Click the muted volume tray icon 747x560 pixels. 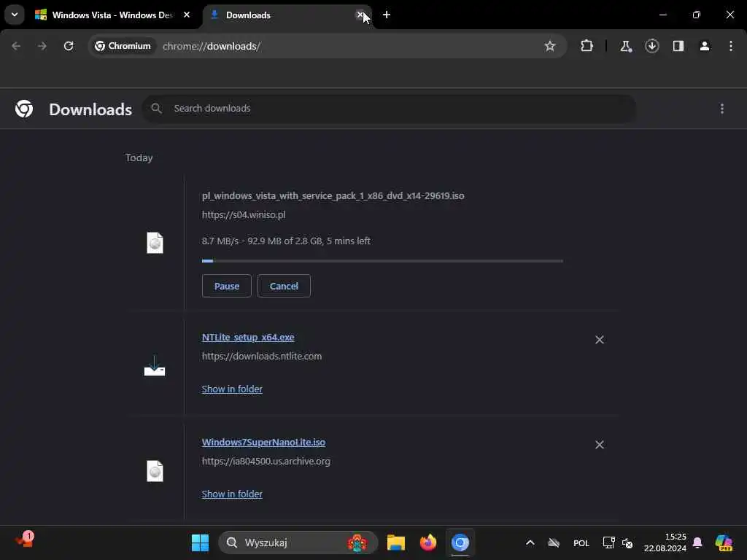point(627,542)
